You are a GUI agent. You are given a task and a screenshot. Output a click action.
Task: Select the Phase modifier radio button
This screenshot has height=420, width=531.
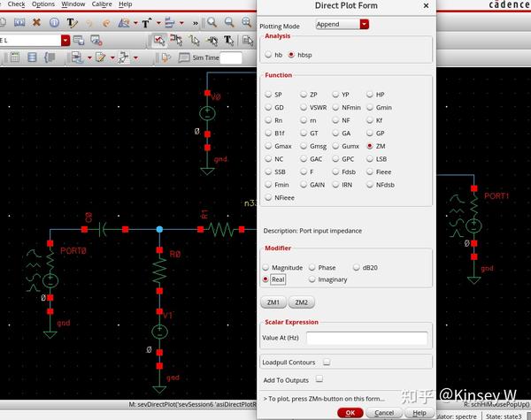[x=312, y=267]
